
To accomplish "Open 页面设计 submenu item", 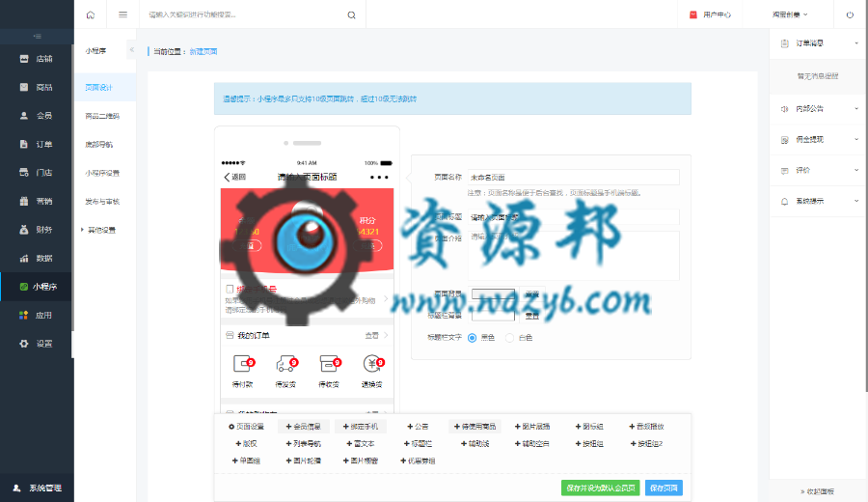I will click(105, 88).
